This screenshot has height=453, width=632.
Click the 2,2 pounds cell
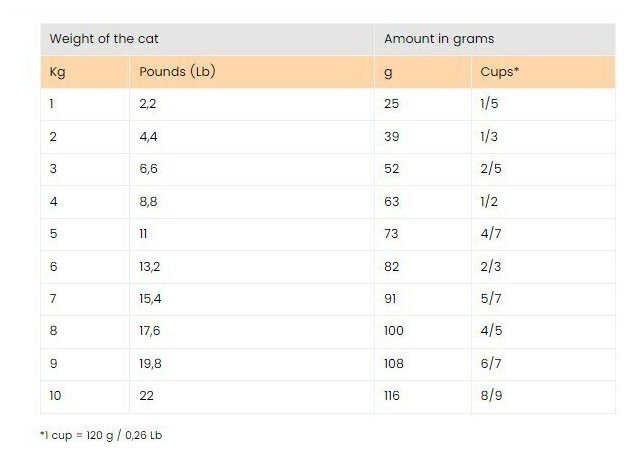tap(147, 104)
